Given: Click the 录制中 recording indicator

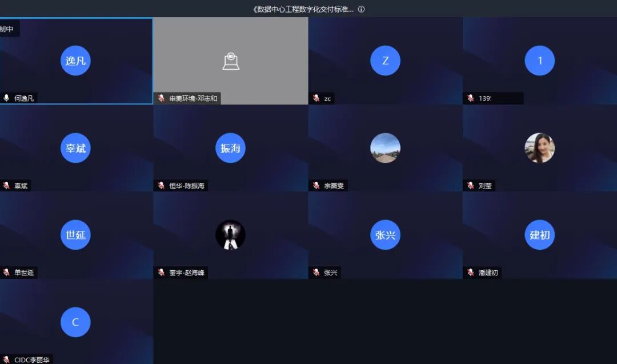Looking at the screenshot, I should point(8,27).
